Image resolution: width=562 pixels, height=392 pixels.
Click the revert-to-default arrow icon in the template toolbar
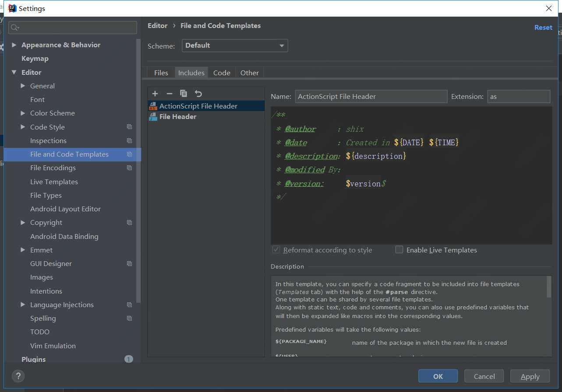198,94
